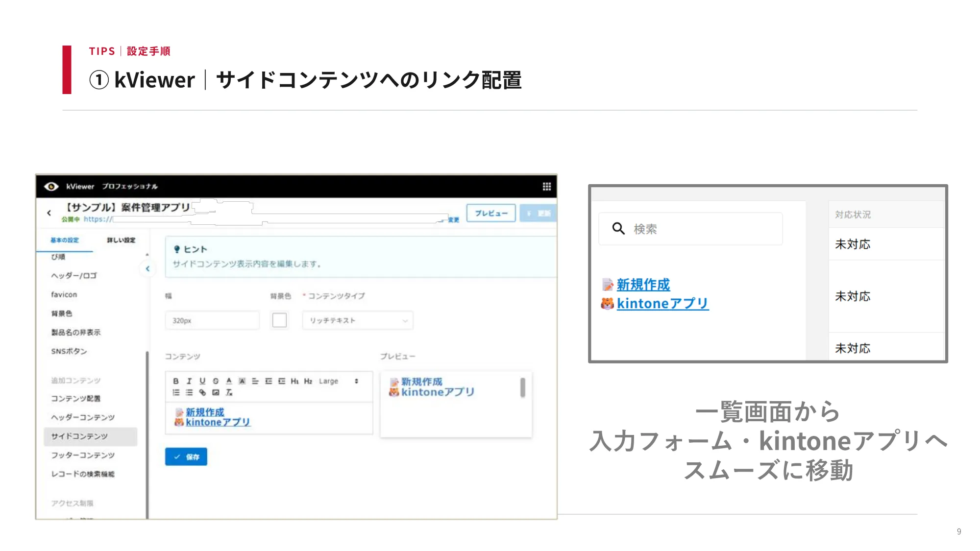The width and height of the screenshot is (980, 551).
Task: Open the 新規作成 link in the list view side content
Action: tap(643, 285)
